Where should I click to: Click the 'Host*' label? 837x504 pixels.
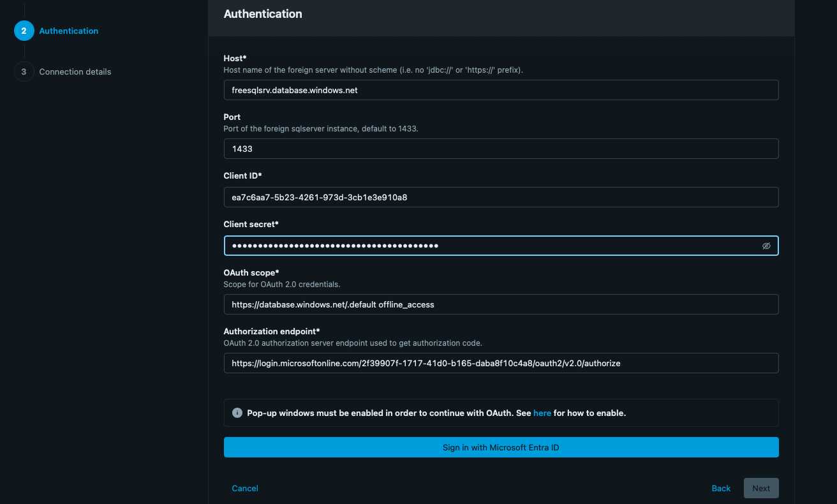(235, 58)
